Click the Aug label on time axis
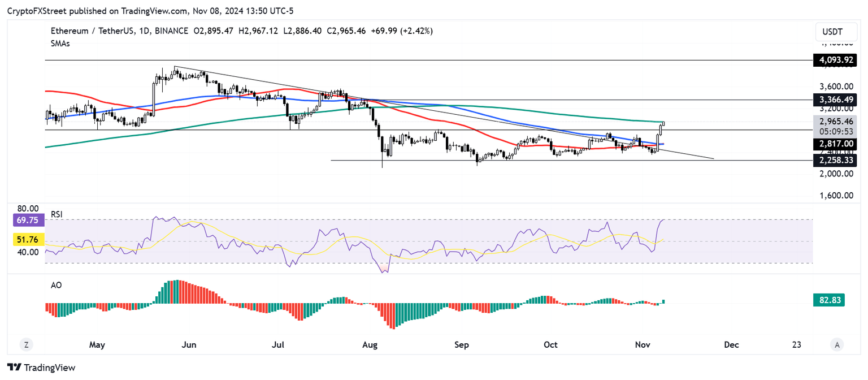Image resolution: width=868 pixels, height=380 pixels. (x=370, y=344)
